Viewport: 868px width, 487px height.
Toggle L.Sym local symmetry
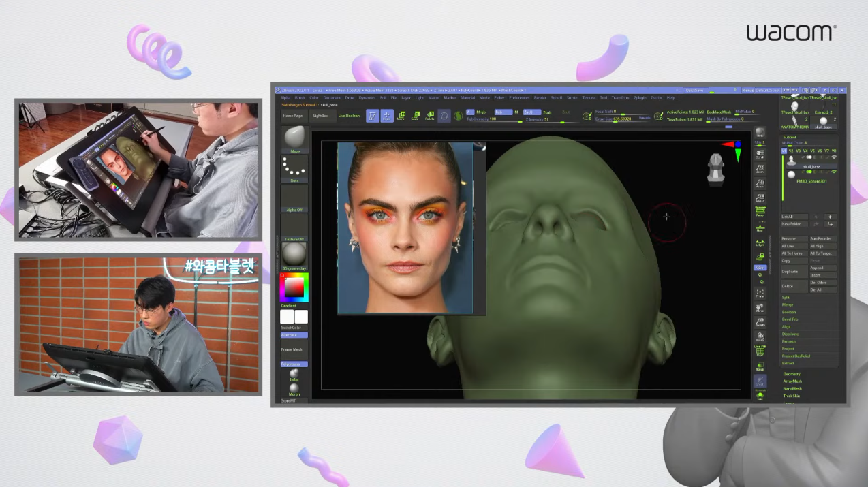click(760, 243)
